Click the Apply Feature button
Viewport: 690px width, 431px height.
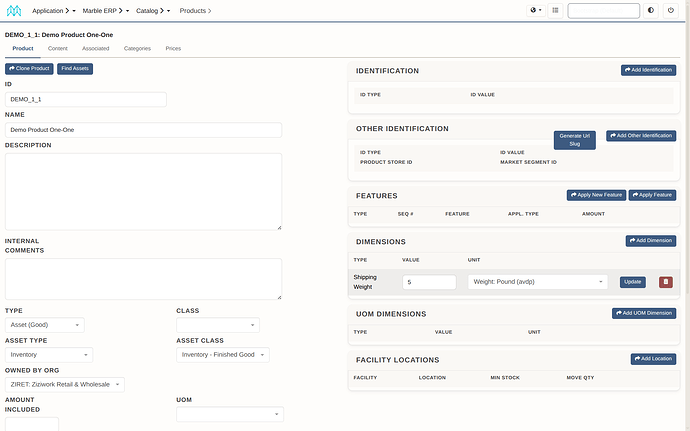point(652,195)
